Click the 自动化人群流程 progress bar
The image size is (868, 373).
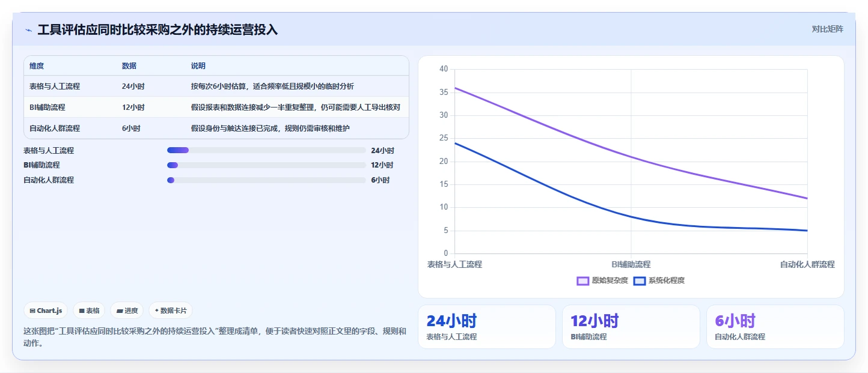[x=266, y=180]
